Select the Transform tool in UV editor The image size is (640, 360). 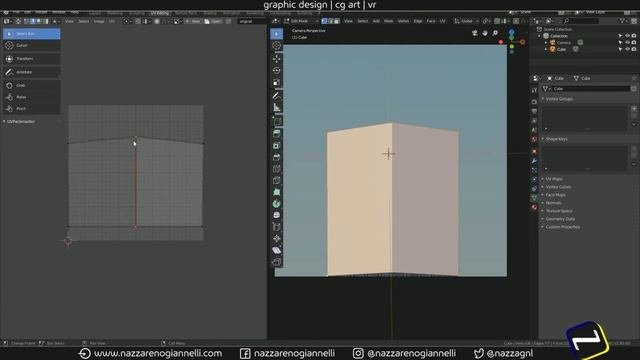[x=31, y=59]
